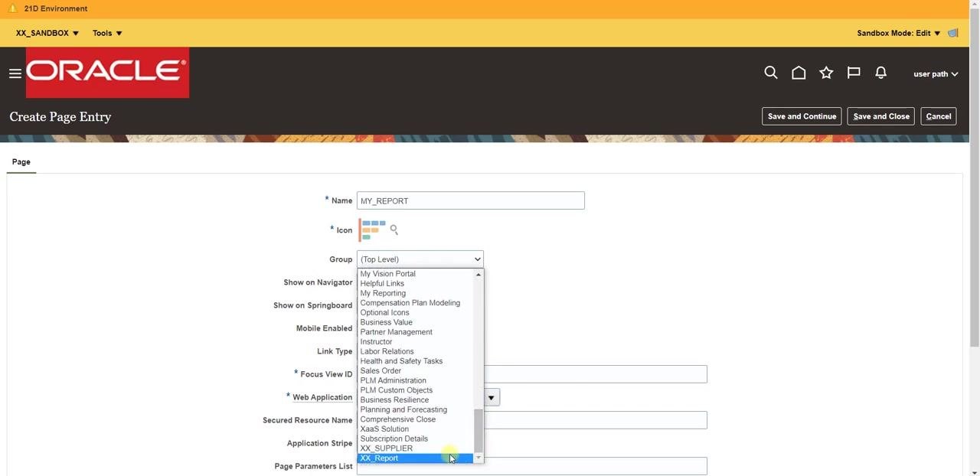Open the hamburger navigator menu
This screenshot has height=476, width=980.
pos(15,73)
